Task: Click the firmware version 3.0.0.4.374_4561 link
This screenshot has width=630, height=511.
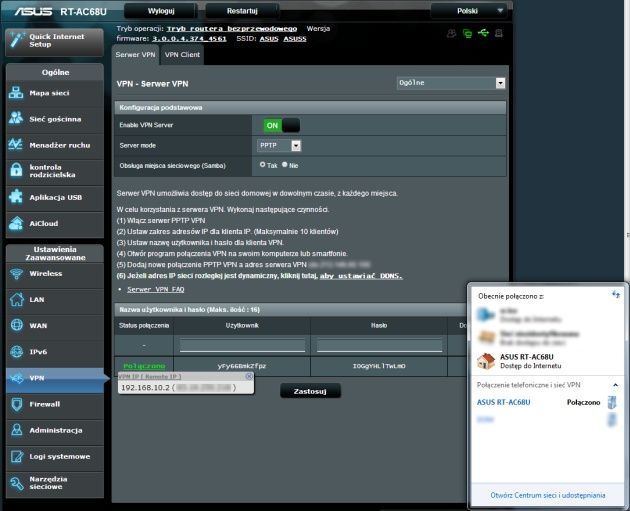Action: [189, 39]
